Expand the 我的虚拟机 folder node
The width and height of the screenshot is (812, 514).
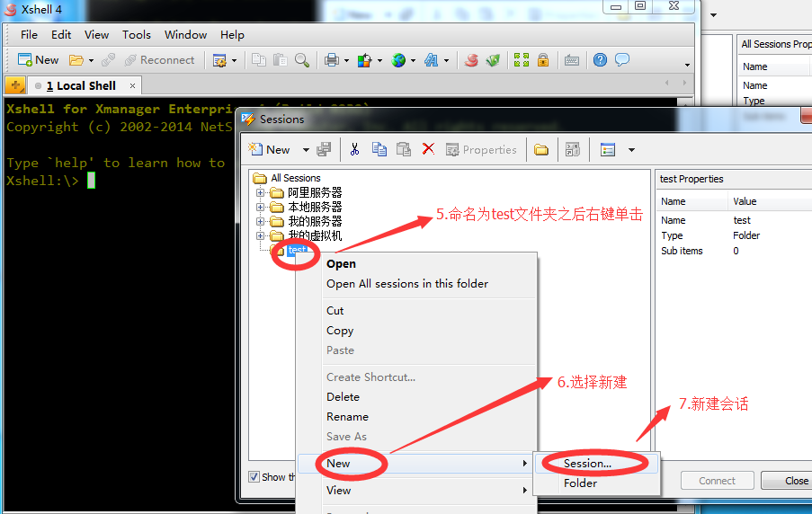coord(260,236)
